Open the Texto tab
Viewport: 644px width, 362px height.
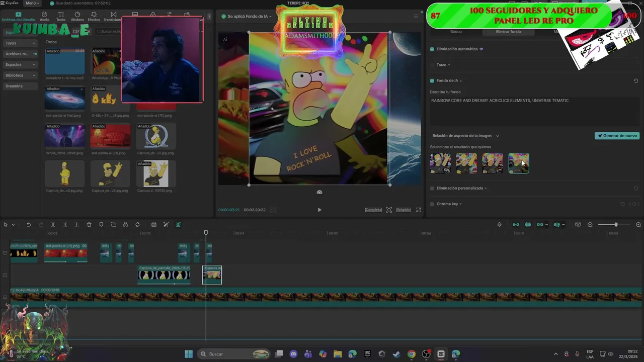pos(61,17)
